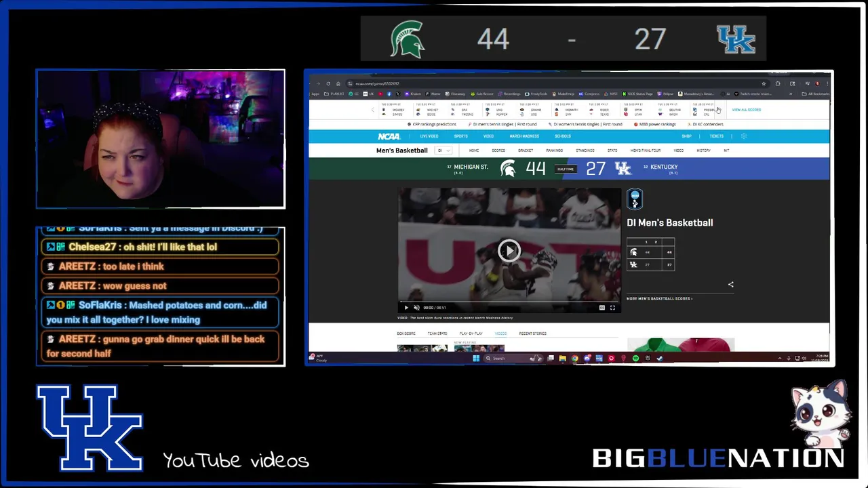Open the Facebook bookmark icon
The width and height of the screenshot is (868, 488).
point(389,94)
